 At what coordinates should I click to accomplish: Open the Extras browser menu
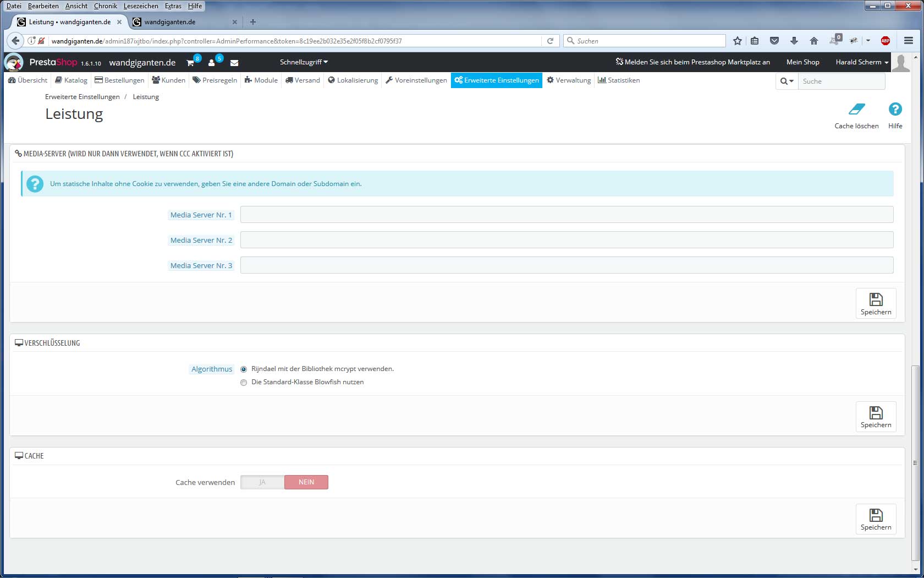173,6
